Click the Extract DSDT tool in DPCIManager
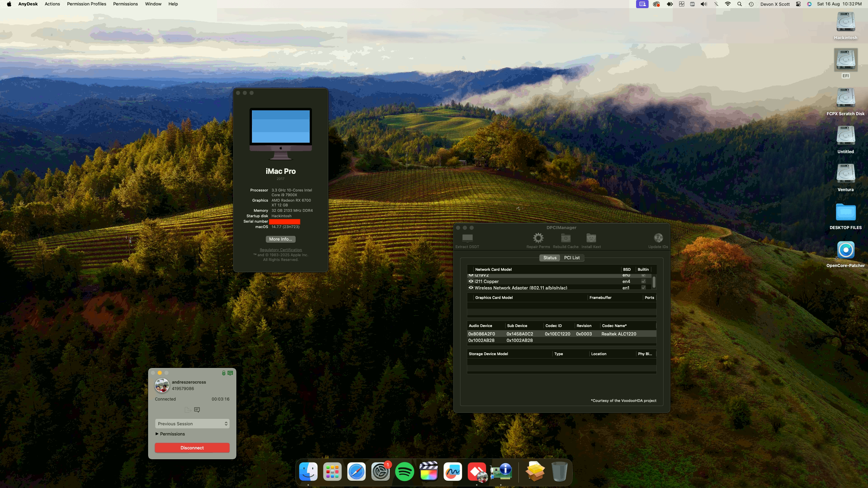This screenshot has height=488, width=868. [x=468, y=238]
